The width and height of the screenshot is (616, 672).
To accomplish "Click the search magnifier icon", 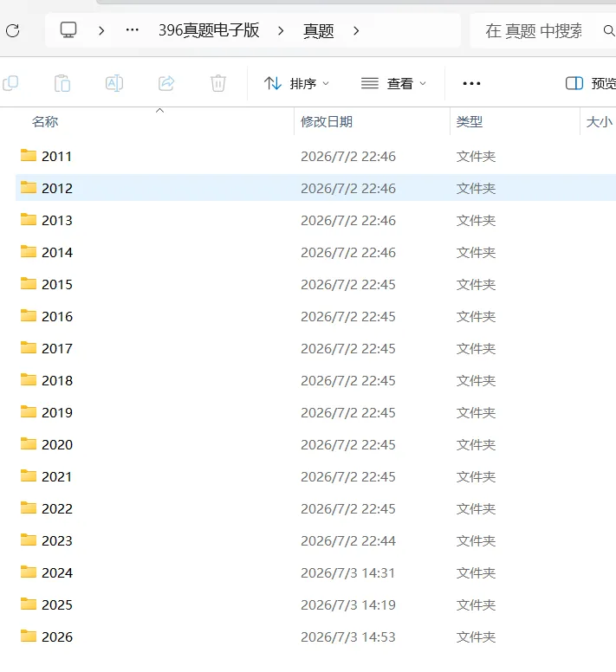I will (x=609, y=30).
